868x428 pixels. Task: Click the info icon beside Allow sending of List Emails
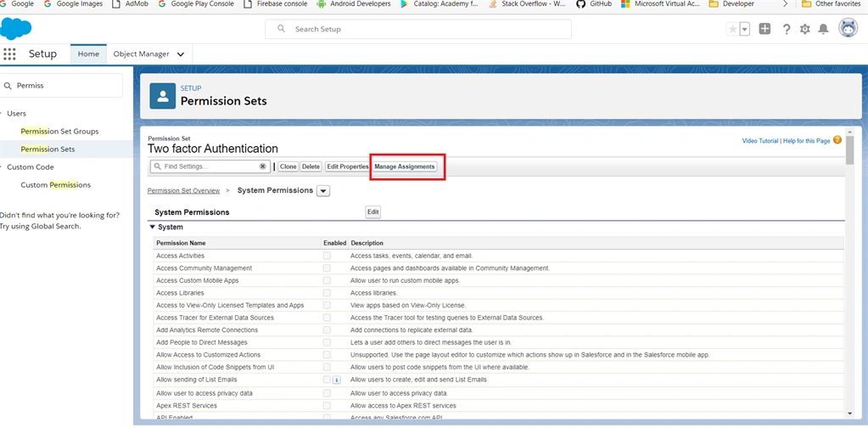tap(337, 380)
